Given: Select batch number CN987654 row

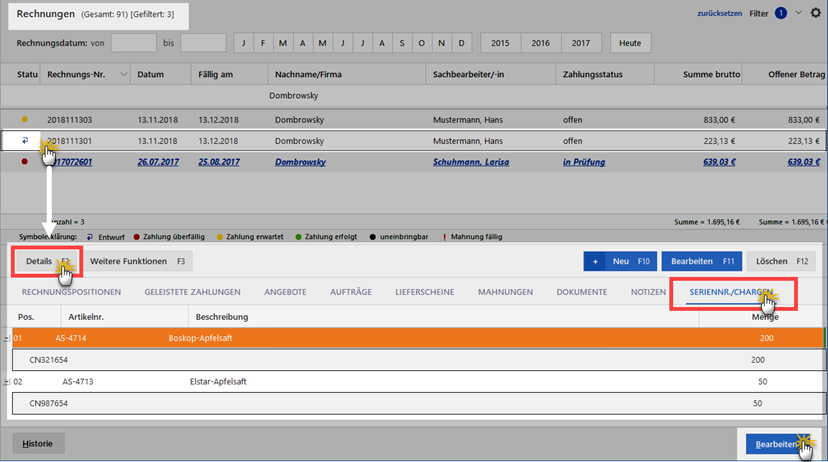Looking at the screenshot, I should click(419, 403).
